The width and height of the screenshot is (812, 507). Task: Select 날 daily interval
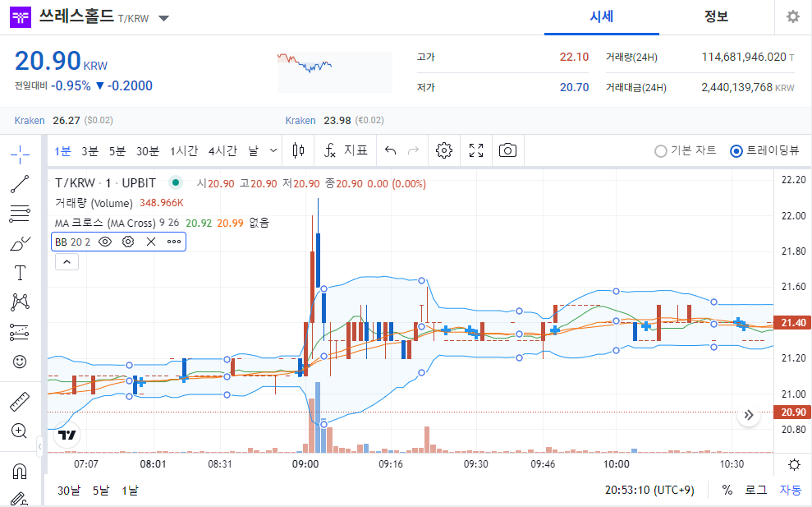pyautogui.click(x=253, y=151)
